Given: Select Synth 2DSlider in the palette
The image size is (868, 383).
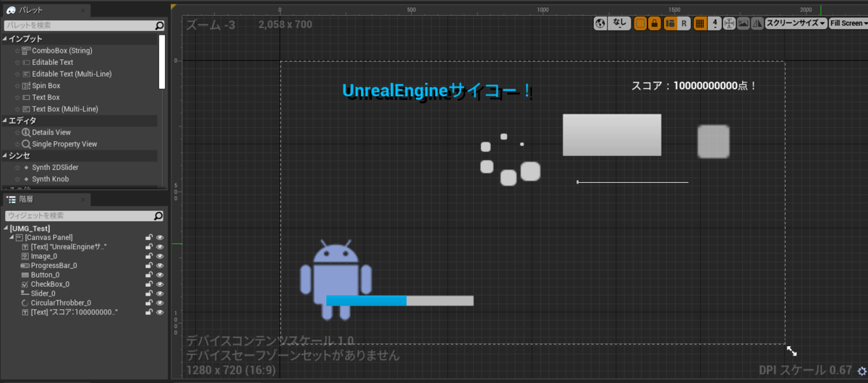Looking at the screenshot, I should [x=55, y=167].
